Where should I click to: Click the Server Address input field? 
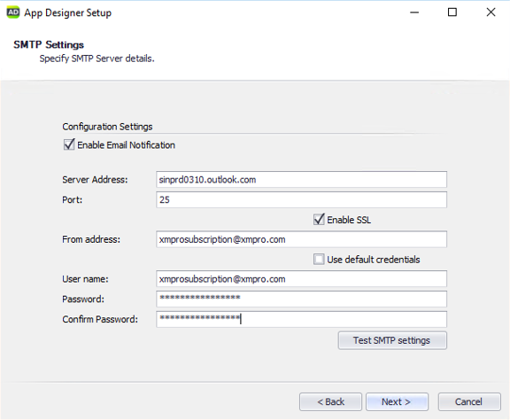[301, 179]
